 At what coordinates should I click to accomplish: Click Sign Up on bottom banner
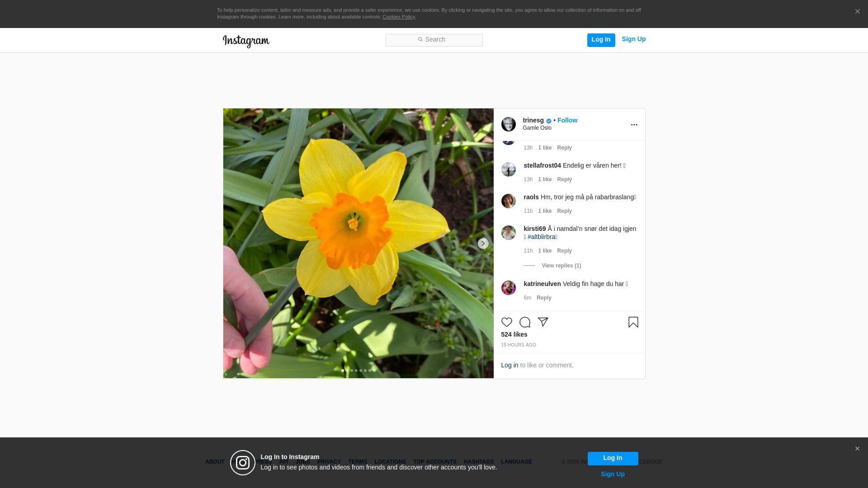point(613,474)
